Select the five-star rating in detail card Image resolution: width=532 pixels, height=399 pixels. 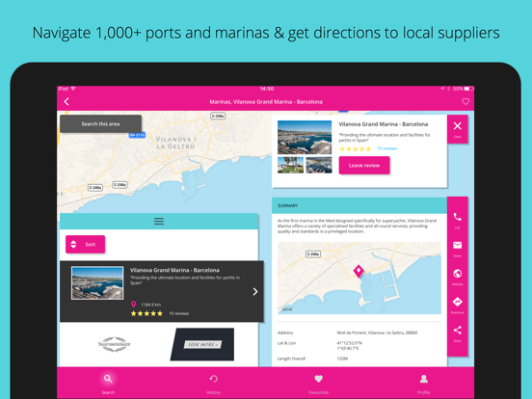[x=356, y=148]
